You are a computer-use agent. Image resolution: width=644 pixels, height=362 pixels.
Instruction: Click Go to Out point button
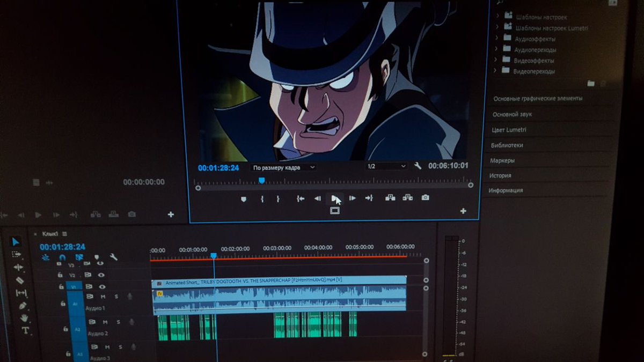tap(369, 198)
